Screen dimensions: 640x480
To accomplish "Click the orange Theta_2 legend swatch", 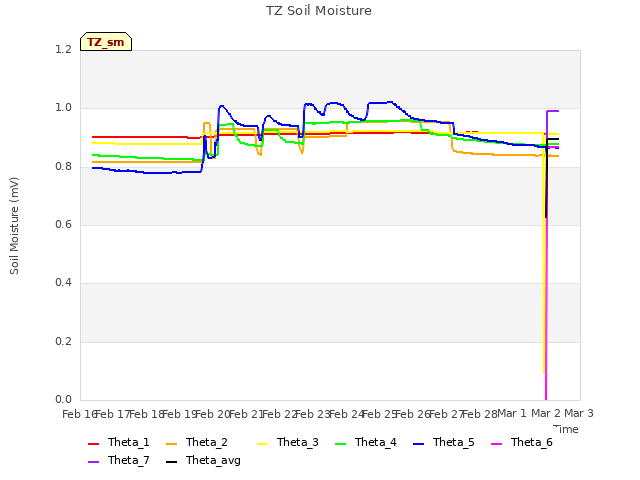I will tap(171, 444).
